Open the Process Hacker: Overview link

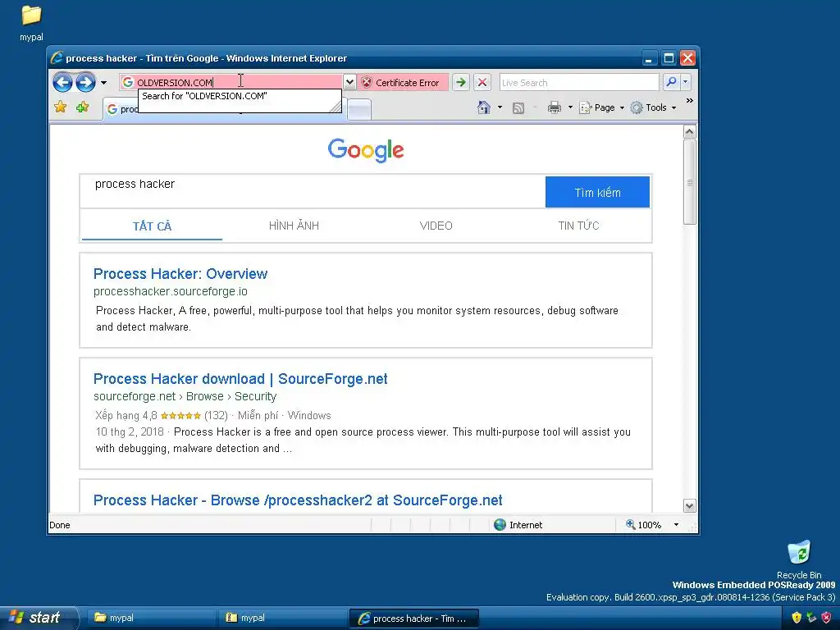[x=180, y=274]
